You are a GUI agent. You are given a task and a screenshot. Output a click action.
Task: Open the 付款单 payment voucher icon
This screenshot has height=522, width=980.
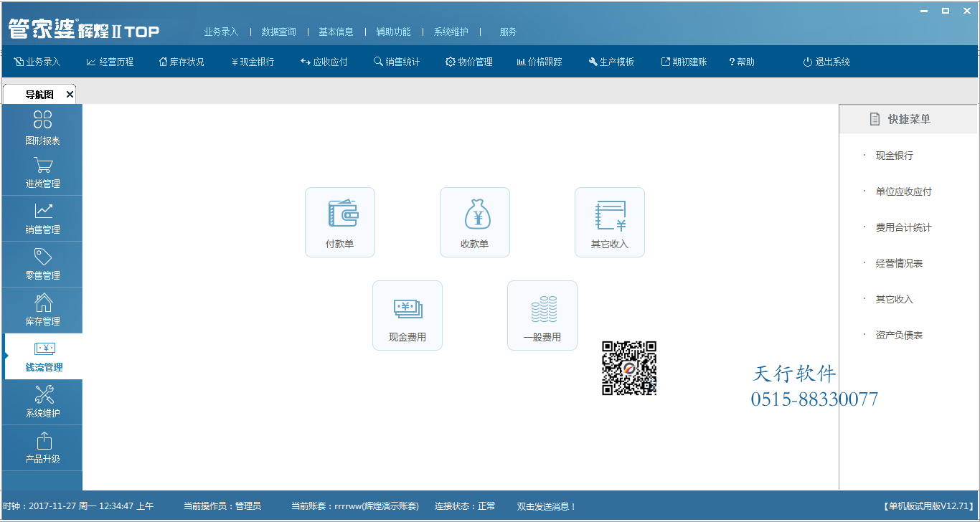(340, 222)
